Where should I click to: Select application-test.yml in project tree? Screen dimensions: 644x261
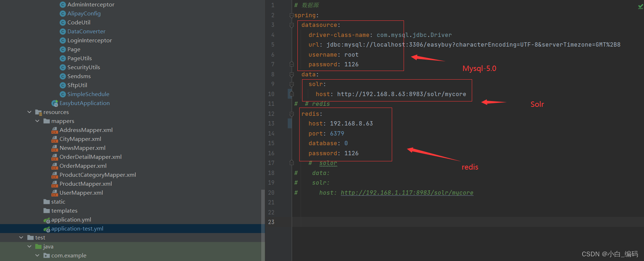pyautogui.click(x=77, y=229)
